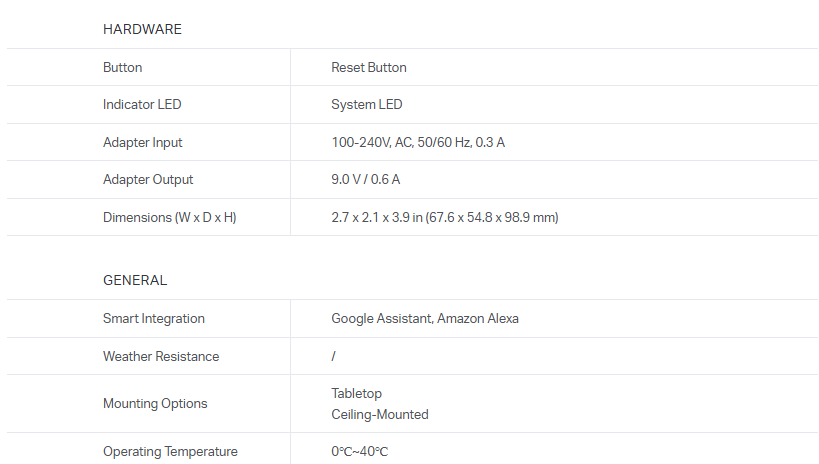Click the Dimensions (W x D x H) label
This screenshot has width=819, height=464.
pyautogui.click(x=169, y=217)
